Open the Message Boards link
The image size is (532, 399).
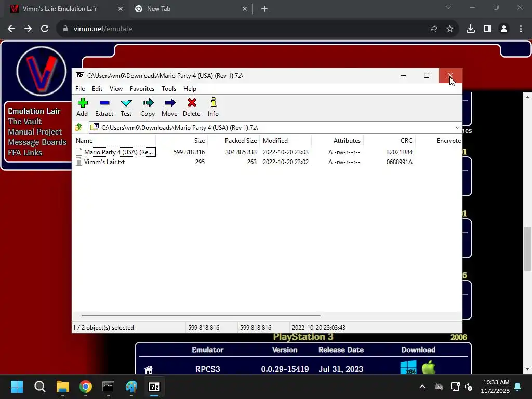[x=37, y=142]
